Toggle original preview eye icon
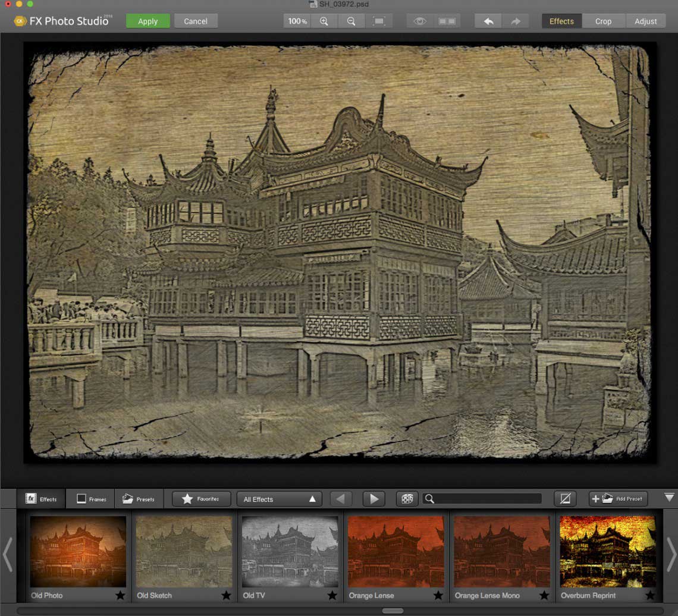This screenshot has height=616, width=678. (x=420, y=21)
